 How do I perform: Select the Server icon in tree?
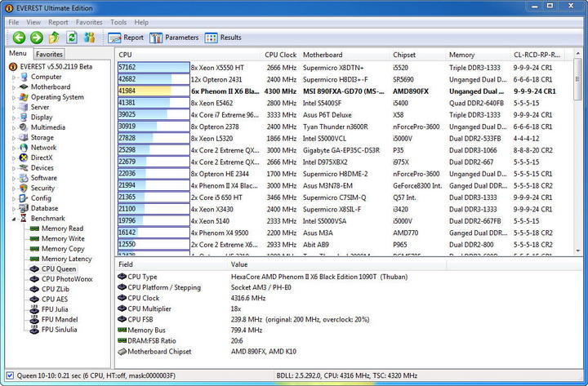point(24,107)
